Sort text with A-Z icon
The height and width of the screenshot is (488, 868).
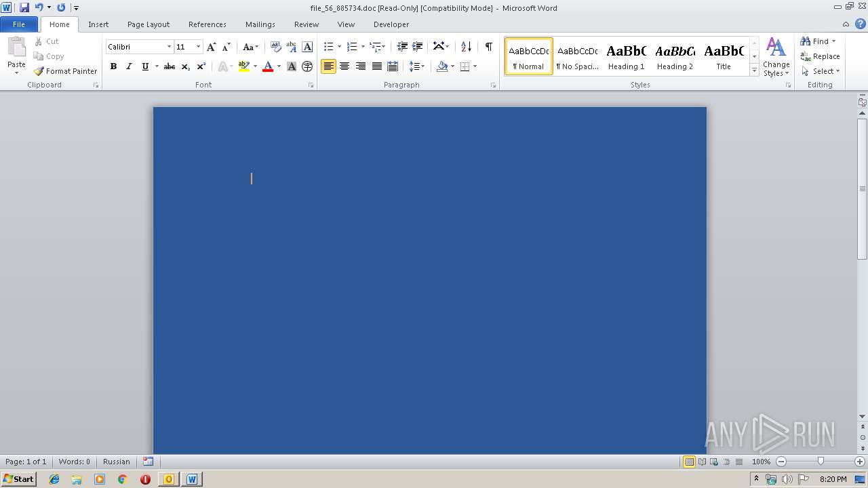click(x=466, y=47)
